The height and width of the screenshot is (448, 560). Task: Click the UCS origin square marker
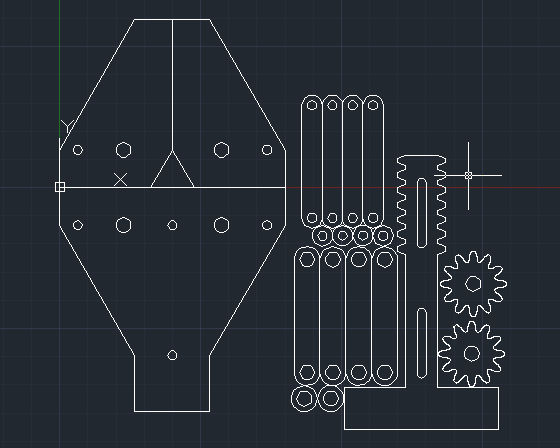tap(60, 187)
